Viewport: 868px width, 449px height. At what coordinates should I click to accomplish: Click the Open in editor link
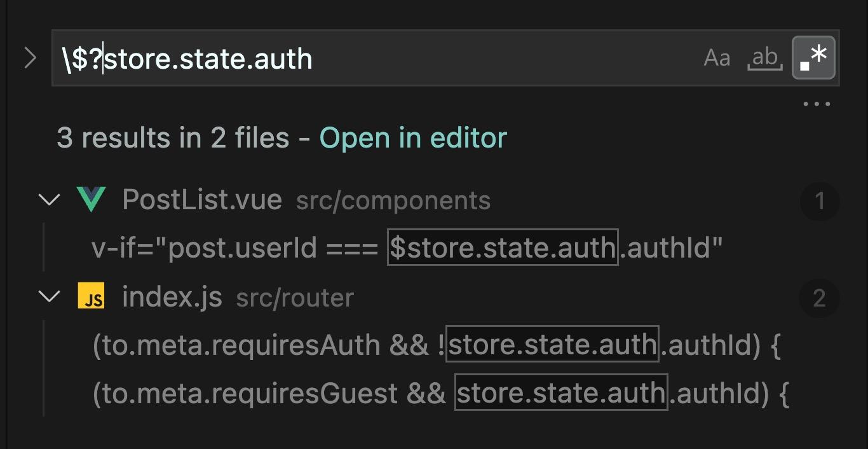(x=413, y=137)
